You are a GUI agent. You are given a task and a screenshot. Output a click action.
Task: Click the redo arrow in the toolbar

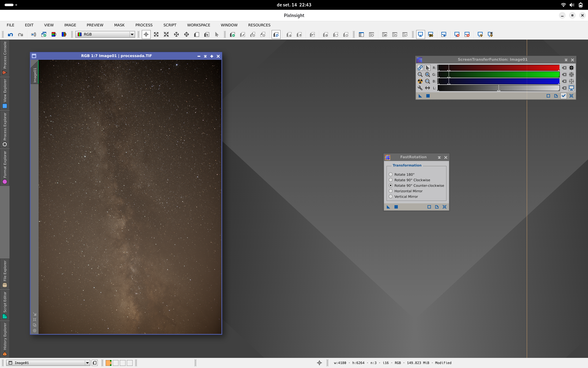pyautogui.click(x=21, y=35)
